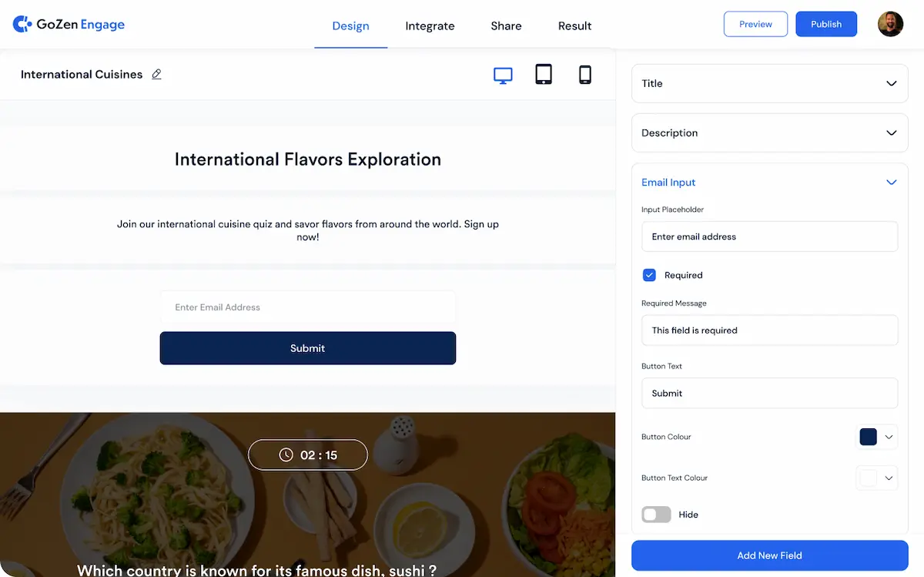Click the Required Message text field

[769, 330]
